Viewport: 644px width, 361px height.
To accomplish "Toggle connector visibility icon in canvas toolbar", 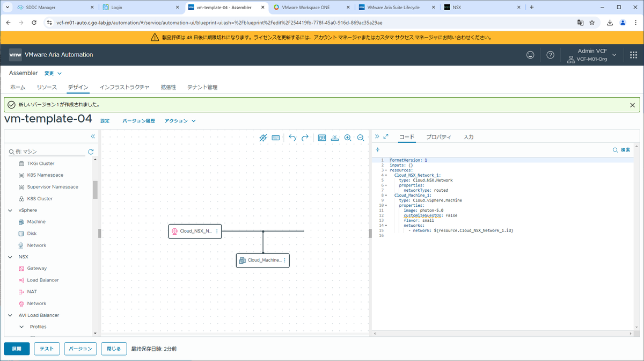I will 263,138.
